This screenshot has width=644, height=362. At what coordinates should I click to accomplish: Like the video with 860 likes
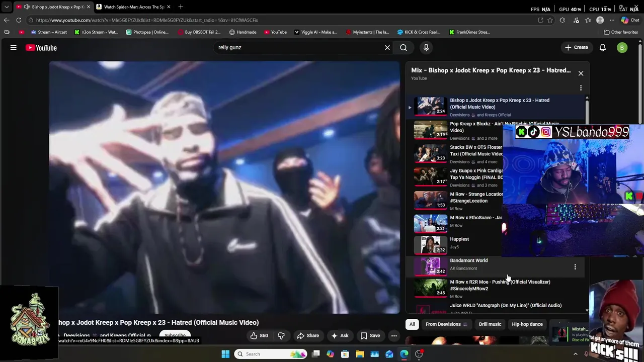coord(259,335)
